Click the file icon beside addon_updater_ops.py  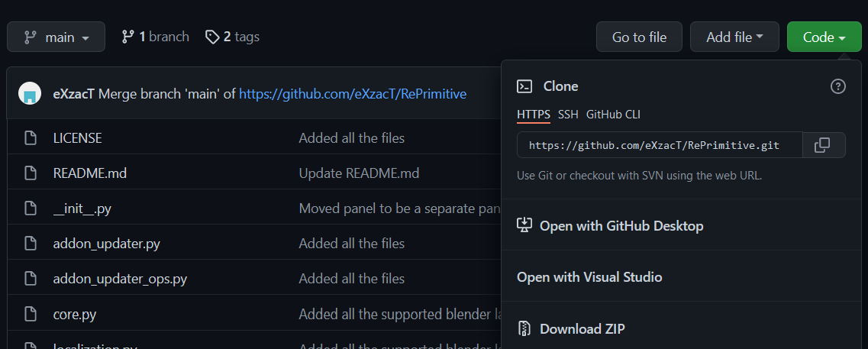(x=31, y=279)
